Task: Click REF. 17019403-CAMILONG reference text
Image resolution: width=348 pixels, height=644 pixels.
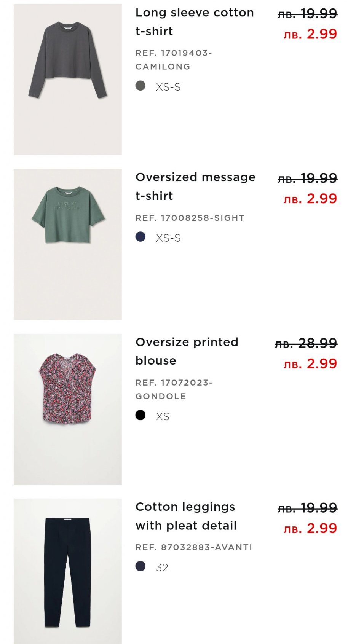Action: [x=174, y=60]
